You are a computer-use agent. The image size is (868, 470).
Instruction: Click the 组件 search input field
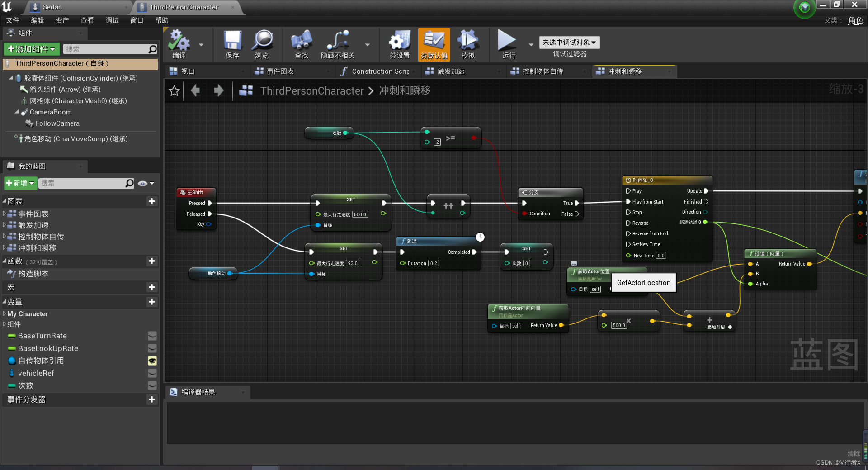106,49
